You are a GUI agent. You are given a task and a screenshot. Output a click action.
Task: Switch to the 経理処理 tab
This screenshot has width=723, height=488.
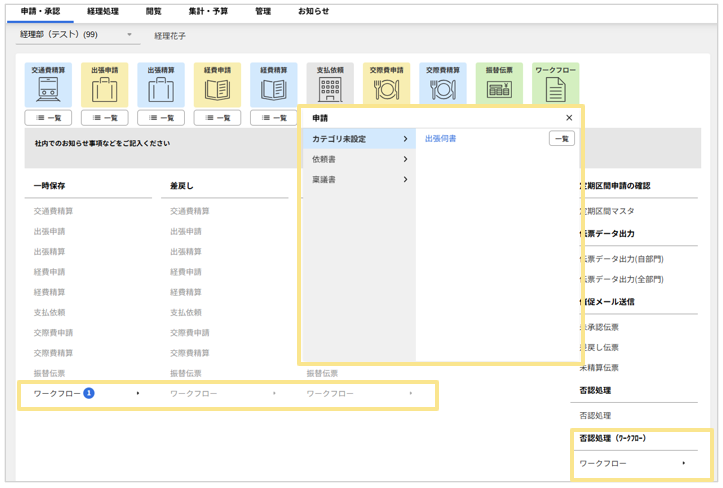103,11
